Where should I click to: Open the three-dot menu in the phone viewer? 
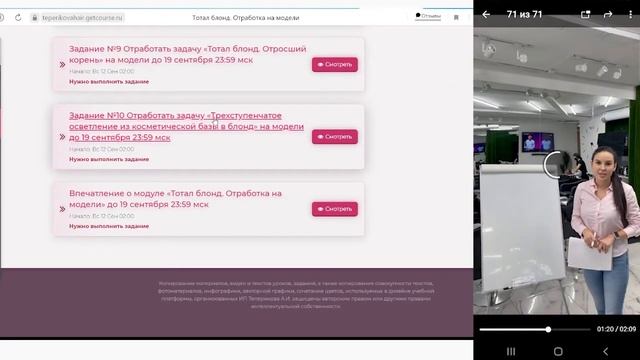tap(630, 14)
